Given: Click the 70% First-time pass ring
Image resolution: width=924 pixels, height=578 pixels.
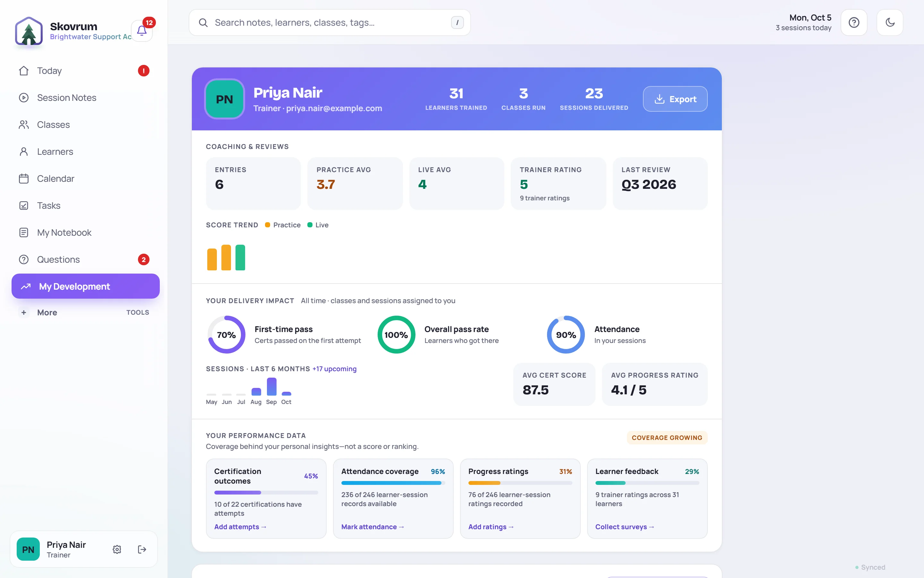Looking at the screenshot, I should [227, 335].
